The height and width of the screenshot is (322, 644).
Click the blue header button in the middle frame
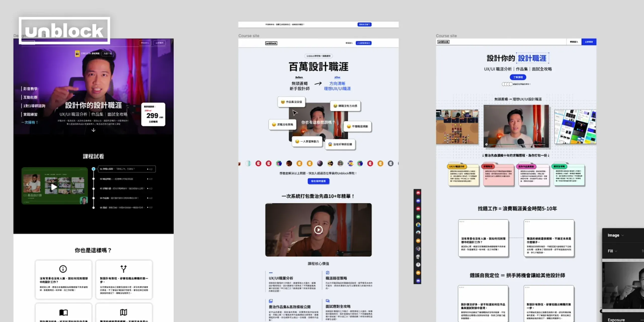(x=364, y=43)
